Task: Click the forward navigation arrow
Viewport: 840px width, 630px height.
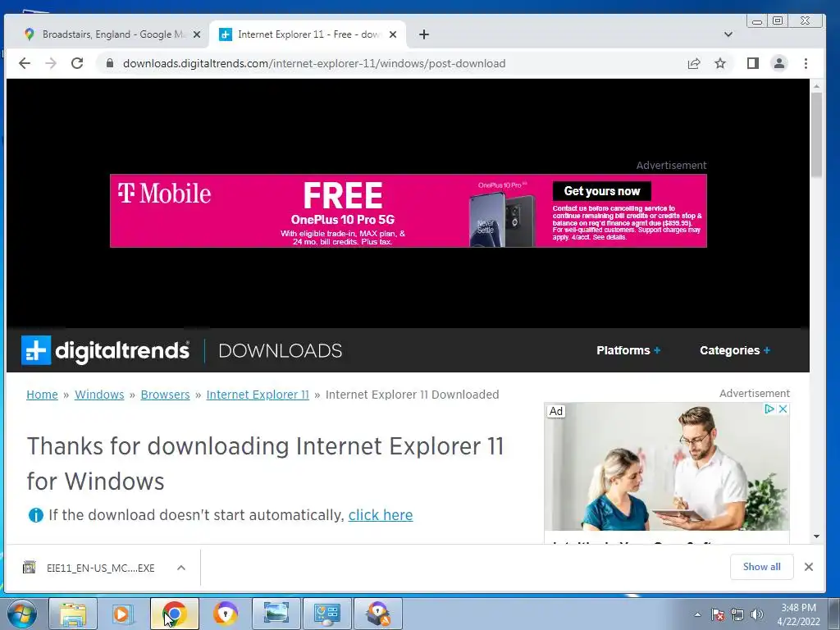Action: pos(51,63)
